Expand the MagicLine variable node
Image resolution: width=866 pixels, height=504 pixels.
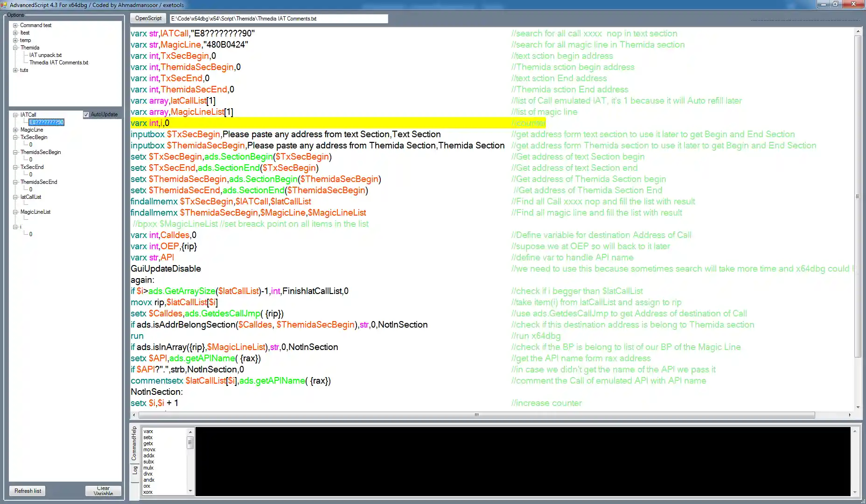coord(14,130)
